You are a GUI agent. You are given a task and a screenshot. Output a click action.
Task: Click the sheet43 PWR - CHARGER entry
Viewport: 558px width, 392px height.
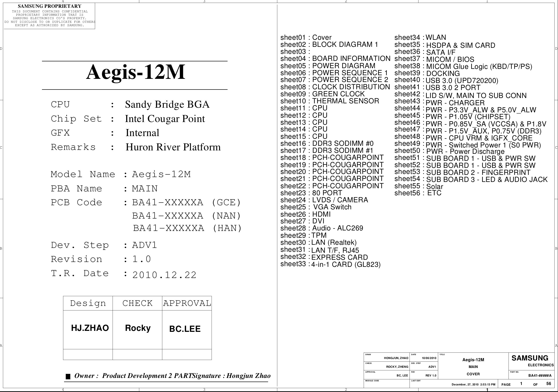[x=439, y=103]
